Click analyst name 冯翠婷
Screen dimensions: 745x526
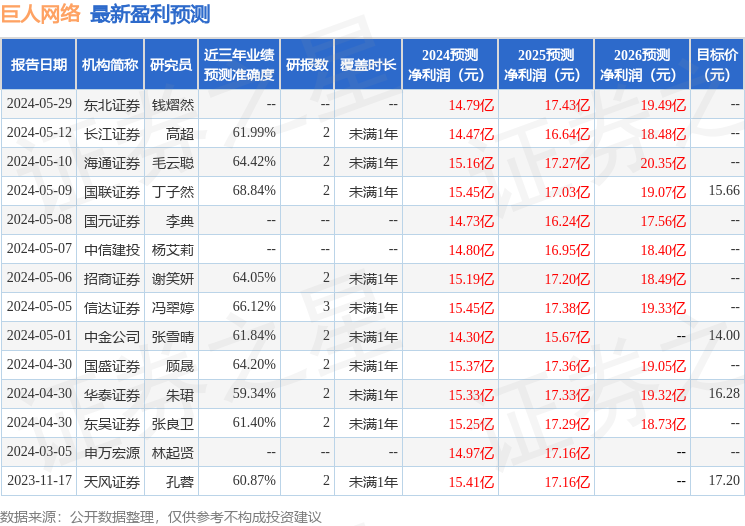[172, 308]
